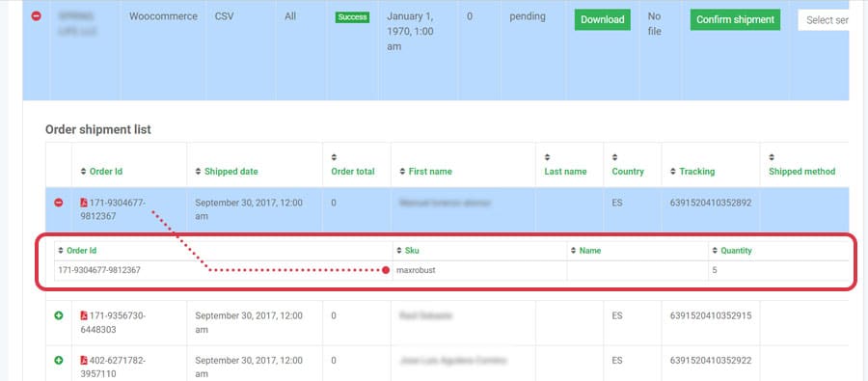Viewport: 868px width, 381px height.
Task: Sort shipment list by Order total
Action: tap(353, 165)
